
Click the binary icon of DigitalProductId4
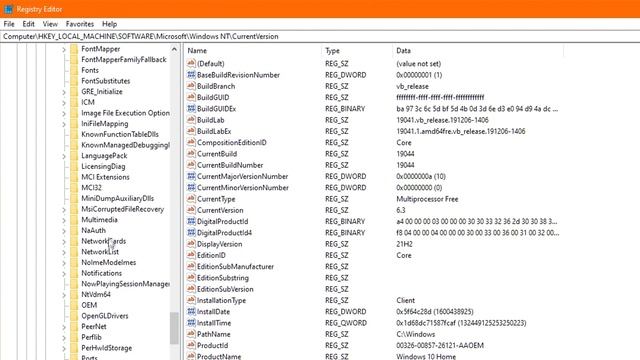point(191,232)
